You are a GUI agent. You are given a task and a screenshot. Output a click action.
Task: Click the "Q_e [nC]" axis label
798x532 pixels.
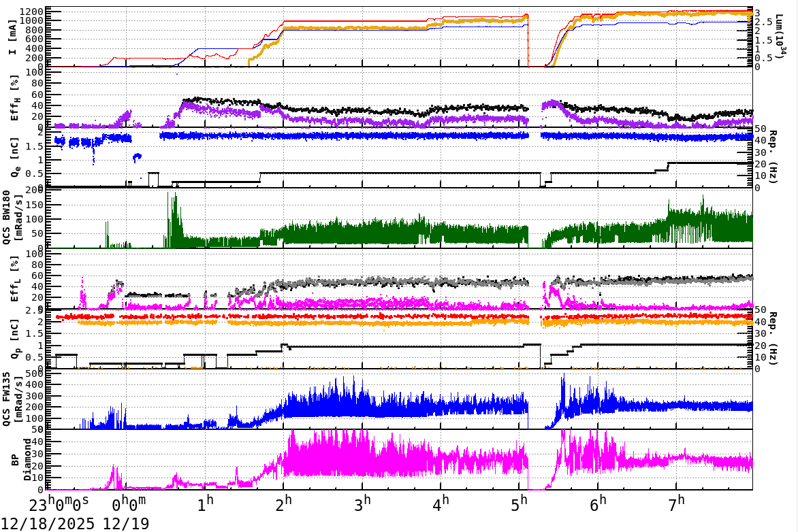(x=14, y=157)
